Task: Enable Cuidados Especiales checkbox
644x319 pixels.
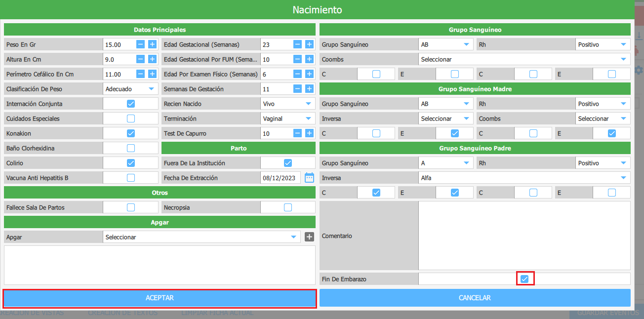Action: click(131, 119)
